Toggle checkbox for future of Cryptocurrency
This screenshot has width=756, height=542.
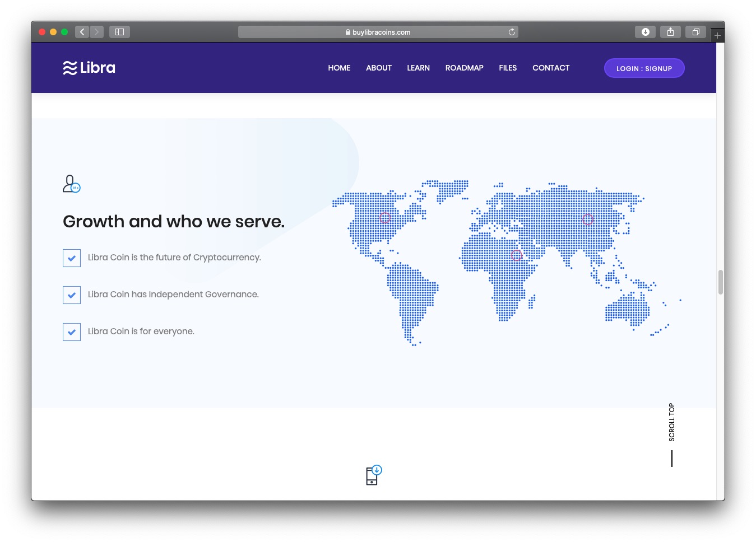tap(72, 258)
